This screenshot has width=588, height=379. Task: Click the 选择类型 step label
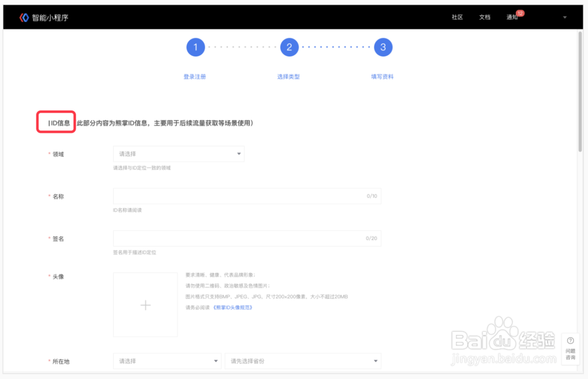point(289,77)
